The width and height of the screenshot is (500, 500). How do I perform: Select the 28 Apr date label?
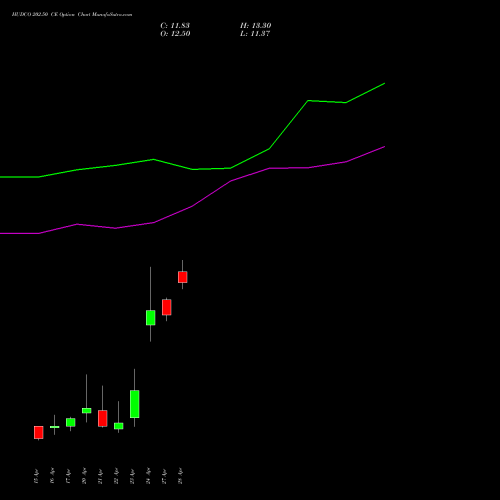coord(180,476)
